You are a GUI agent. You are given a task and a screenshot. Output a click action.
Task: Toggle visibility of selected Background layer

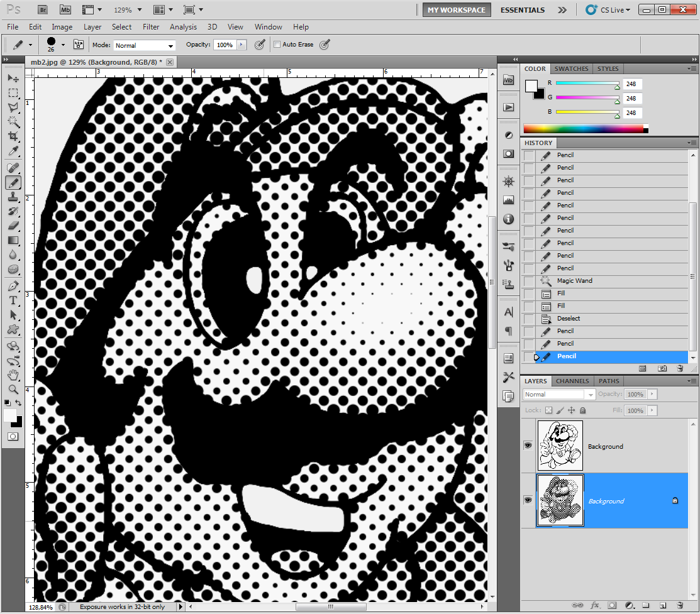(528, 500)
